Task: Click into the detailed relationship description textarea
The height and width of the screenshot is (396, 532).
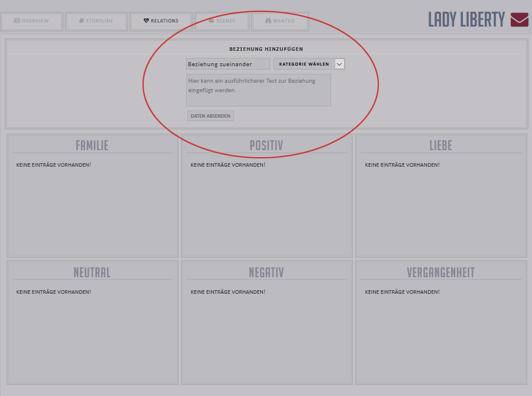Action: click(x=258, y=90)
